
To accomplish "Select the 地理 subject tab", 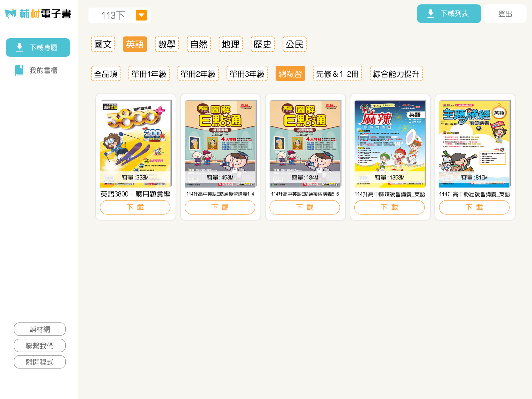I will [x=231, y=44].
